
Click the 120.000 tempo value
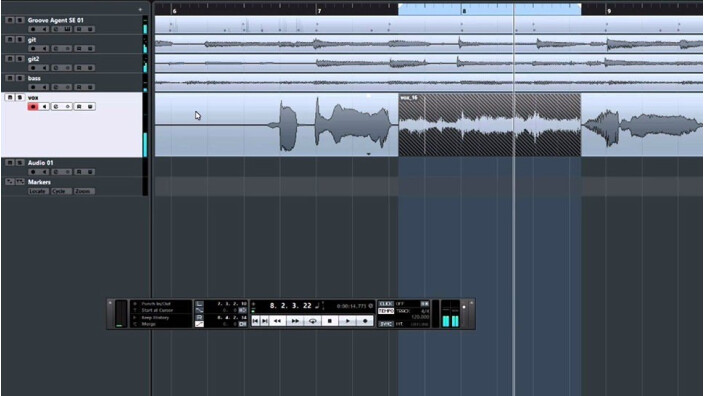click(420, 317)
